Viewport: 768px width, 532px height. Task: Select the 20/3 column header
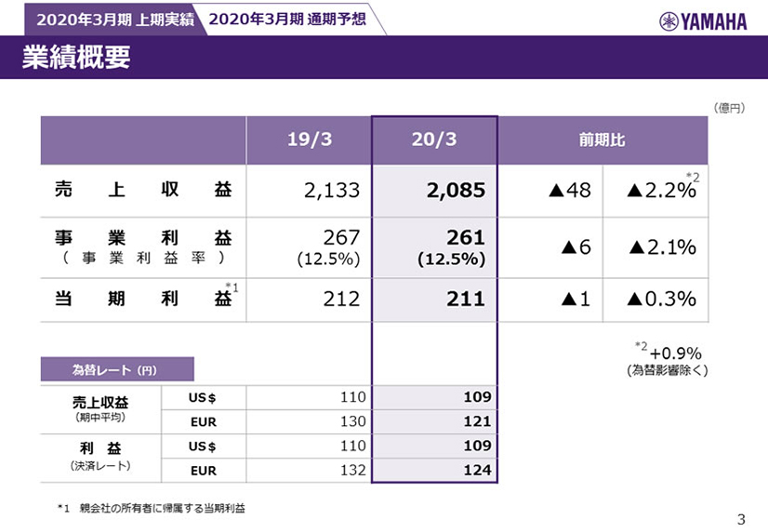tap(434, 140)
